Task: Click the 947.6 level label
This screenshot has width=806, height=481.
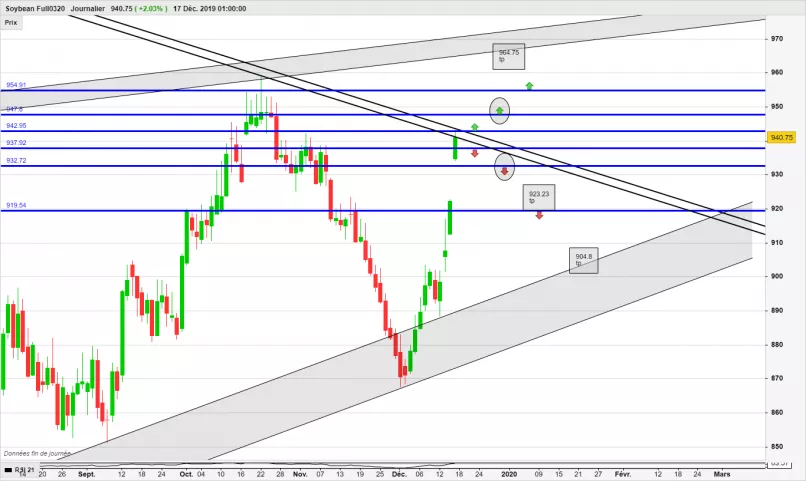Action: click(14, 109)
